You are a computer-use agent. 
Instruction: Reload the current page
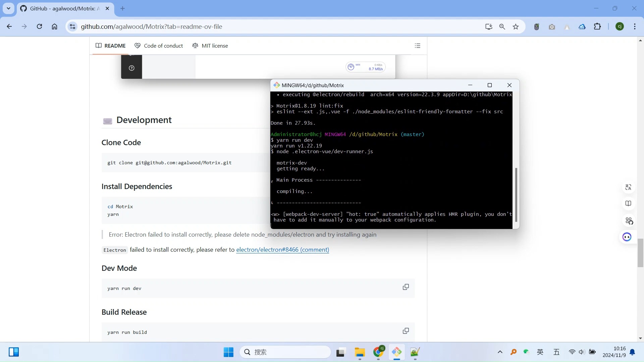[x=39, y=26]
